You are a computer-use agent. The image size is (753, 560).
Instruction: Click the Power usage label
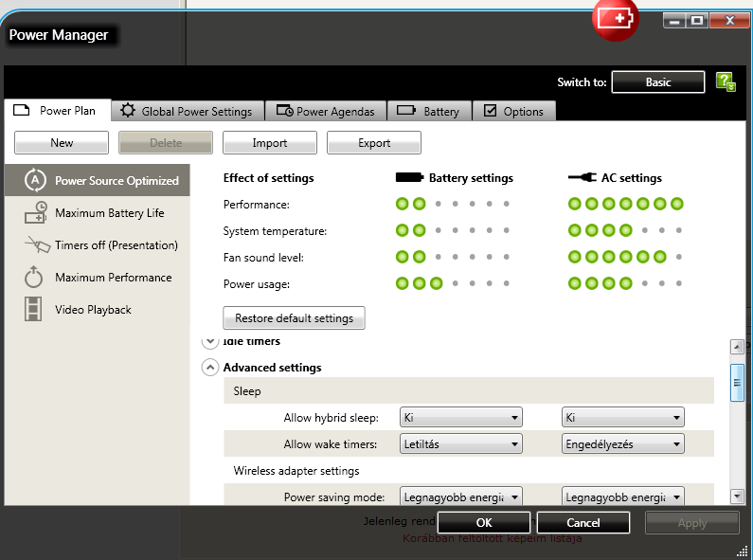click(257, 284)
